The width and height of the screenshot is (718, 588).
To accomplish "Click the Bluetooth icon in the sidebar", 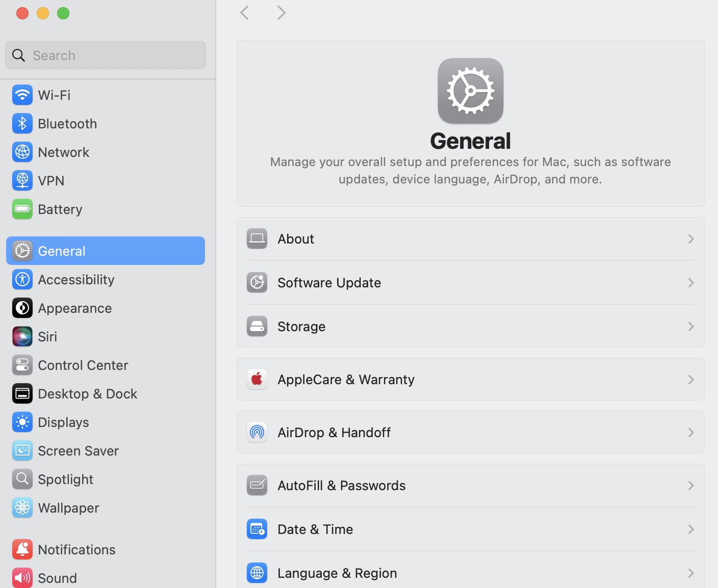I will [22, 123].
